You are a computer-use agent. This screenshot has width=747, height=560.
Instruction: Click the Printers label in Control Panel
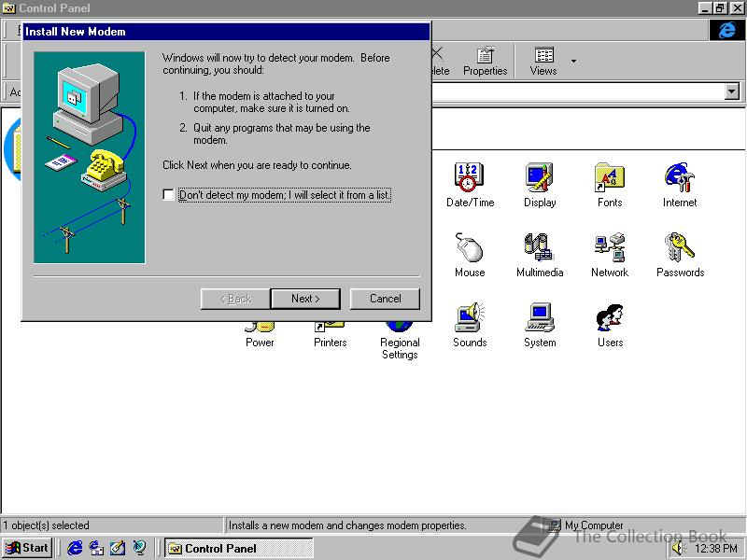coord(330,343)
